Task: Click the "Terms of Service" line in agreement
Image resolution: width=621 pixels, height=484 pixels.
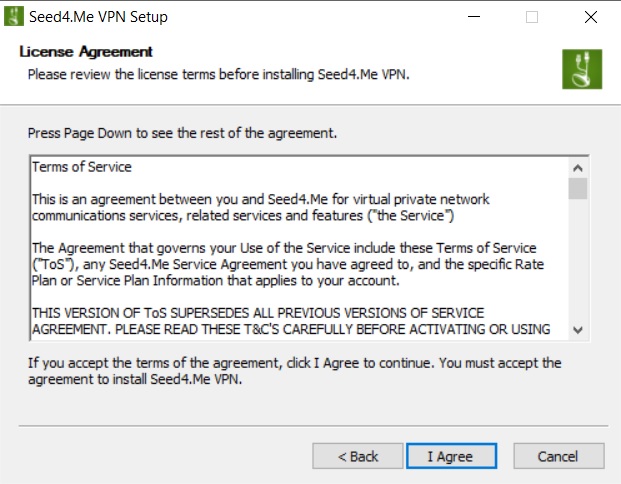Action: [82, 167]
